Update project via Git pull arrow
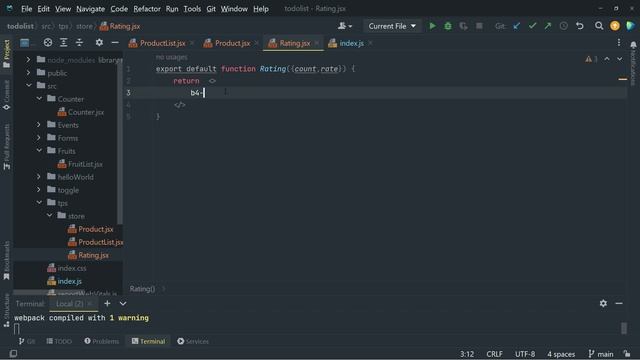The image size is (640, 360). (x=517, y=26)
